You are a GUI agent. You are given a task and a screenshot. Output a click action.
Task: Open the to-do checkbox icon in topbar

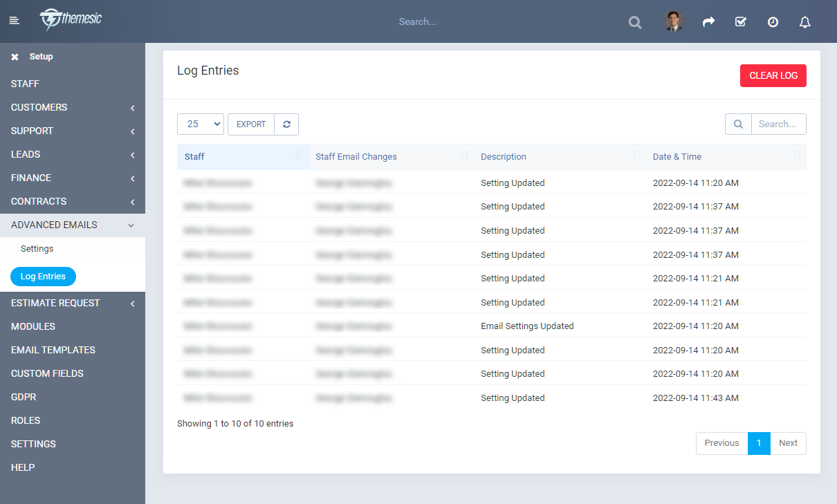[x=740, y=21]
